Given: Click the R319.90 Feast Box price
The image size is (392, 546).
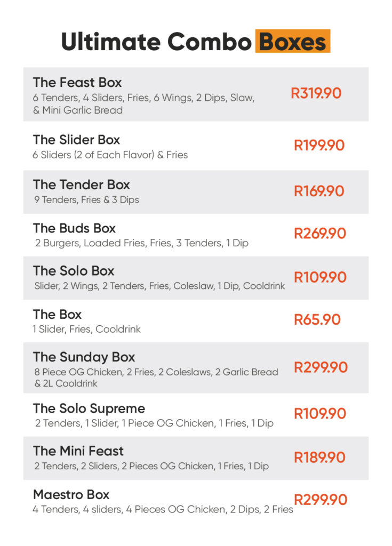Looking at the screenshot, I should [316, 94].
